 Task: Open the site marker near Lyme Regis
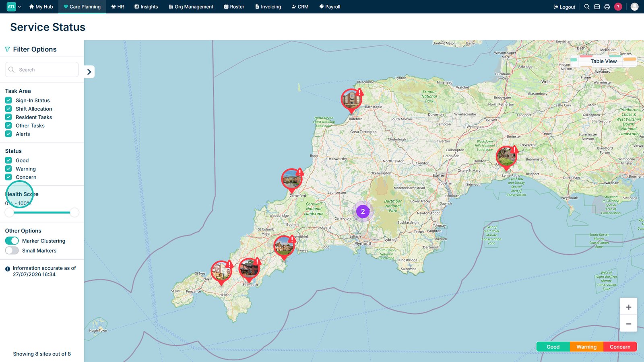[506, 157]
